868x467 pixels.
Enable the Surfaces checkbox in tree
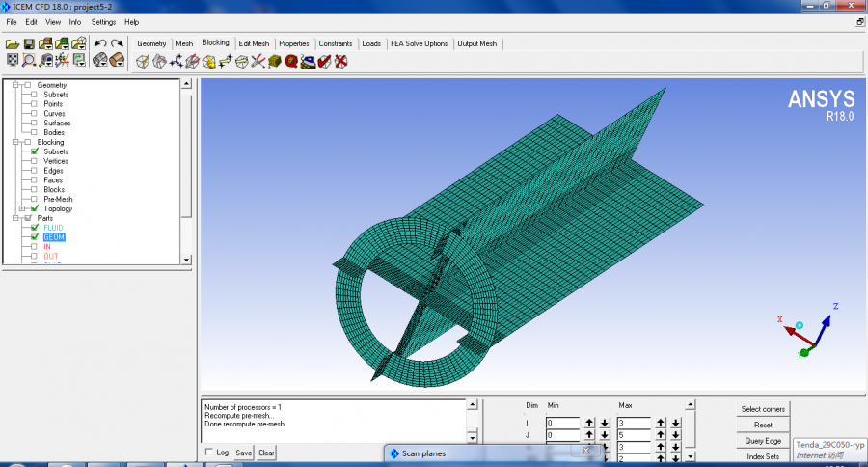pos(35,123)
